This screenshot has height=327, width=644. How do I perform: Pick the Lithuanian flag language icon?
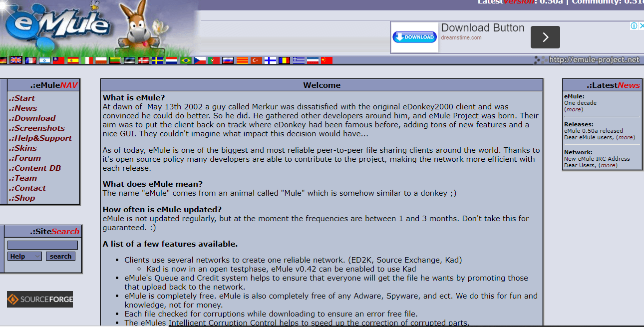(x=115, y=60)
